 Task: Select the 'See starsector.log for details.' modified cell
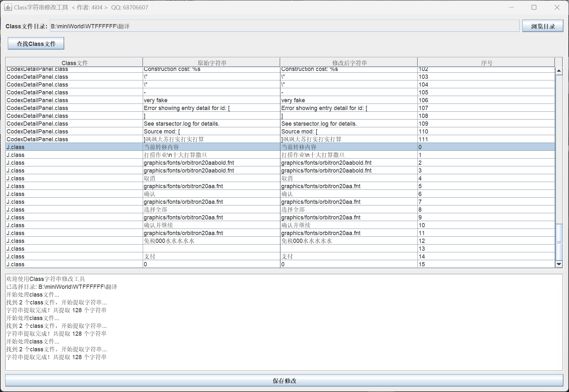pos(348,124)
